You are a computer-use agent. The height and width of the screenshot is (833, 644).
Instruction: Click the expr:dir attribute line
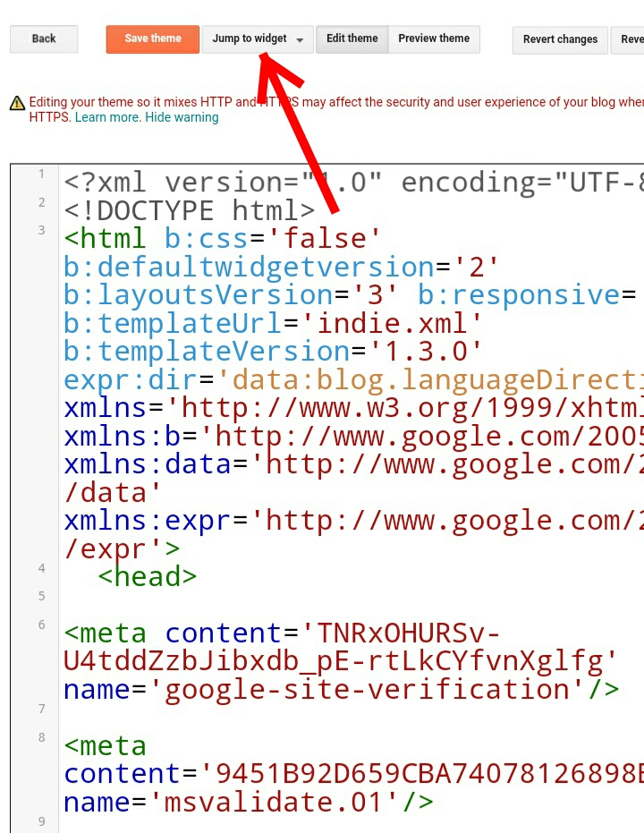coord(353,380)
